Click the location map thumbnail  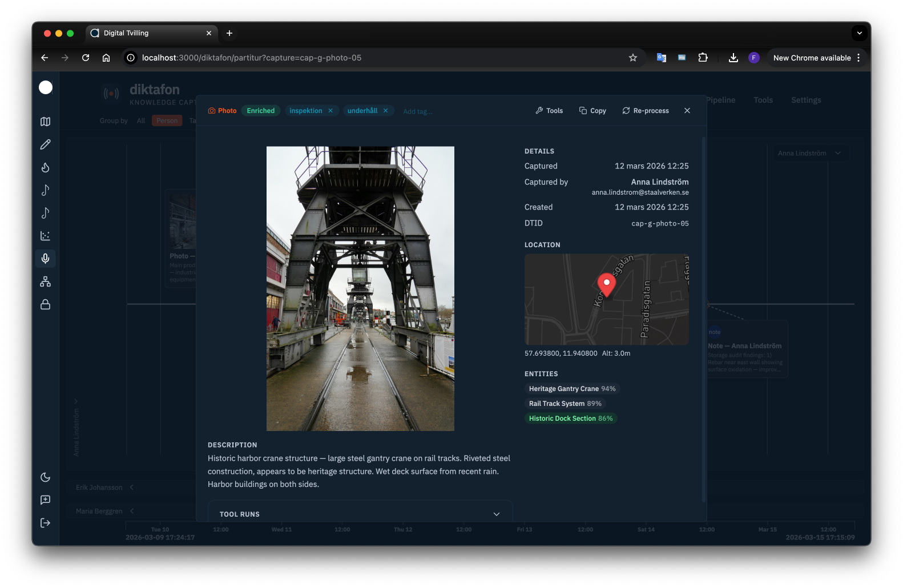tap(606, 299)
